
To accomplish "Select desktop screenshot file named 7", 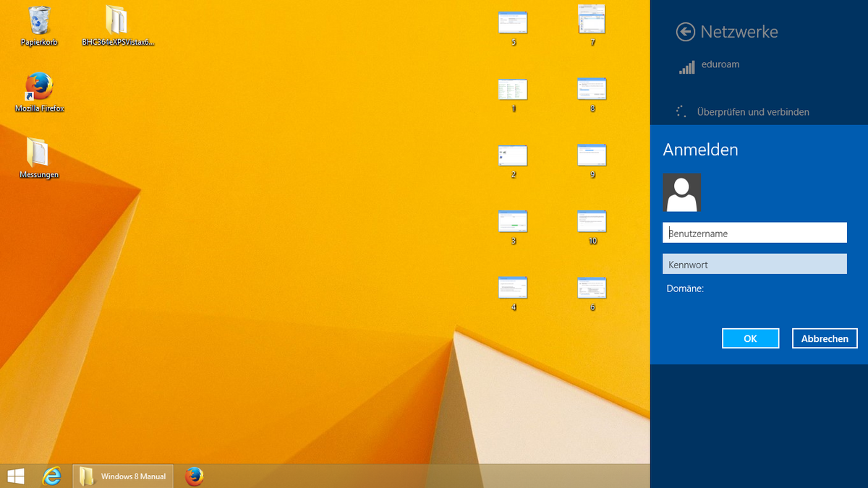I will [x=592, y=21].
